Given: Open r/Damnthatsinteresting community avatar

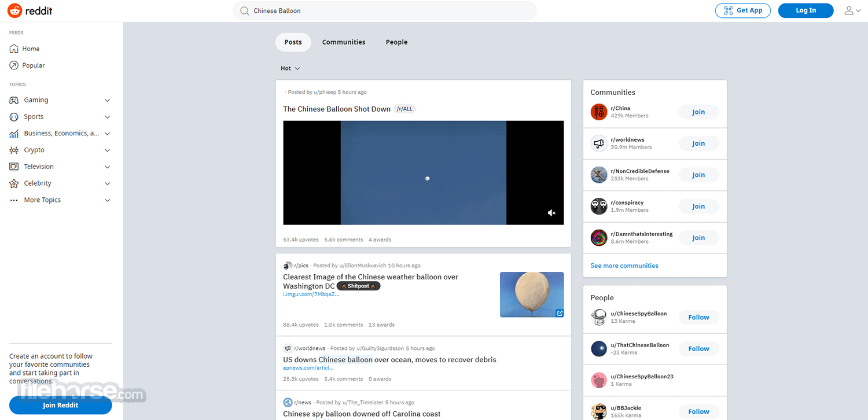Looking at the screenshot, I should click(599, 238).
